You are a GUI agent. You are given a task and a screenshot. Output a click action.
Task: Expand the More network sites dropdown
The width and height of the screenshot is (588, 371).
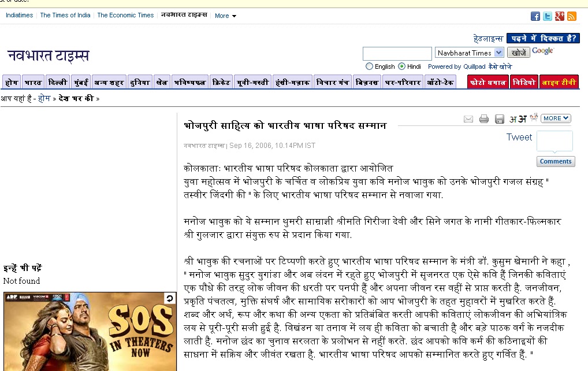point(225,16)
